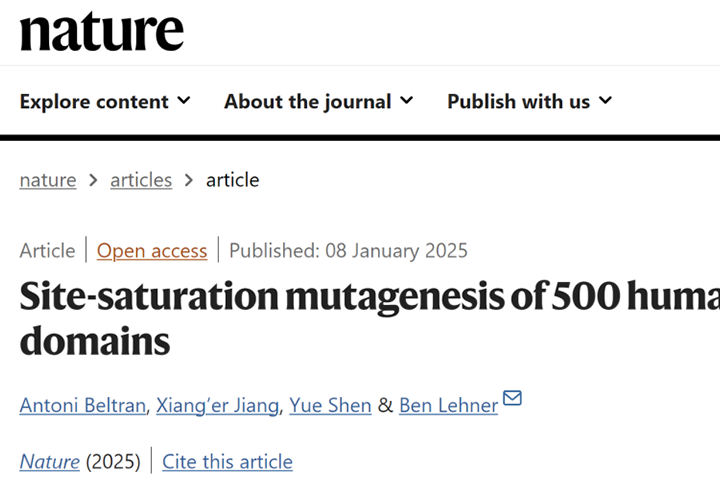
Task: Open the Explore content menu
Action: coord(95,101)
